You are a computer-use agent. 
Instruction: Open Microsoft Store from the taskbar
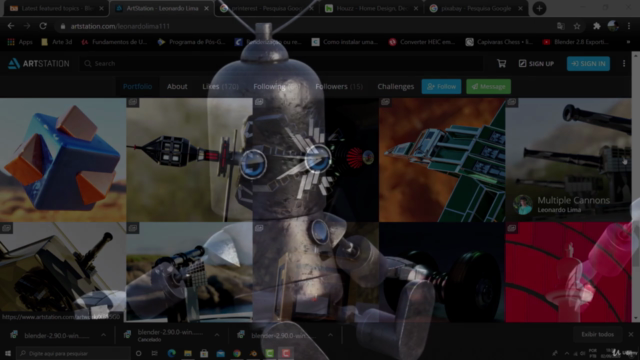[x=204, y=353]
